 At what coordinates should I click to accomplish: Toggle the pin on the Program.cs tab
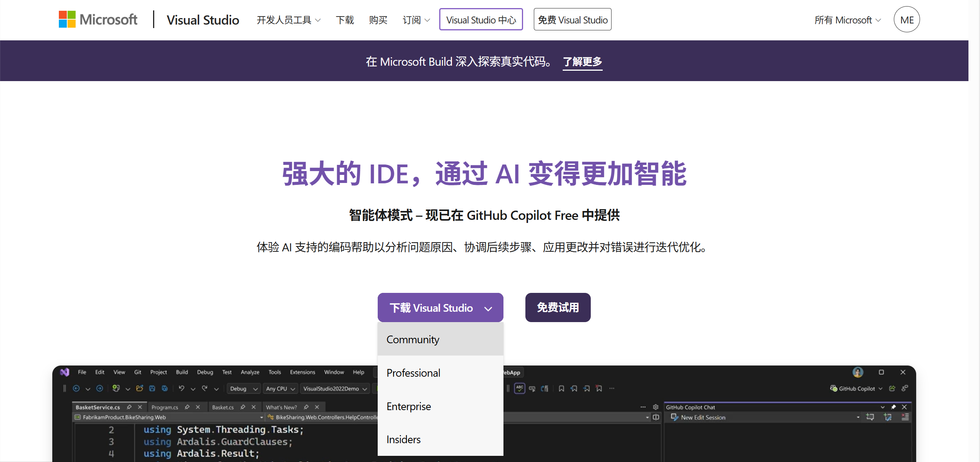point(187,407)
